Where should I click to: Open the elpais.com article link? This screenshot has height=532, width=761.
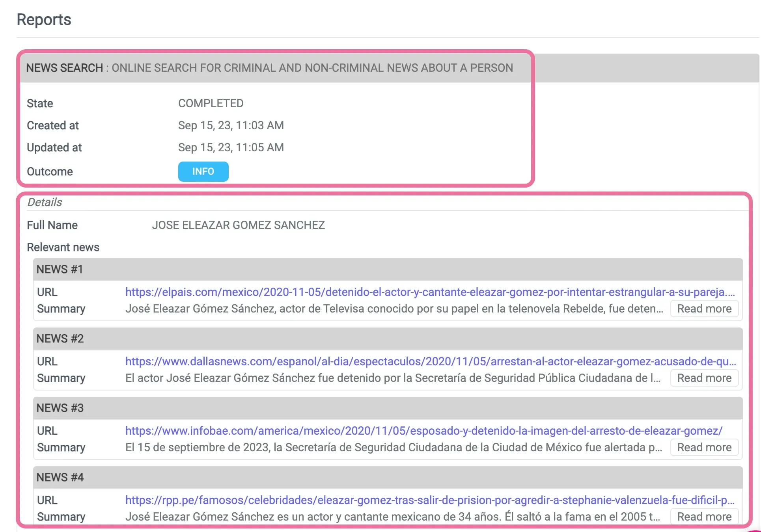tap(430, 292)
